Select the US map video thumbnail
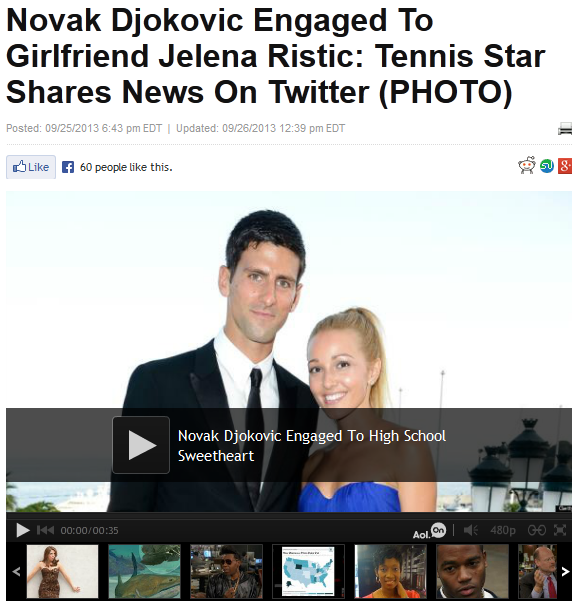 308,571
